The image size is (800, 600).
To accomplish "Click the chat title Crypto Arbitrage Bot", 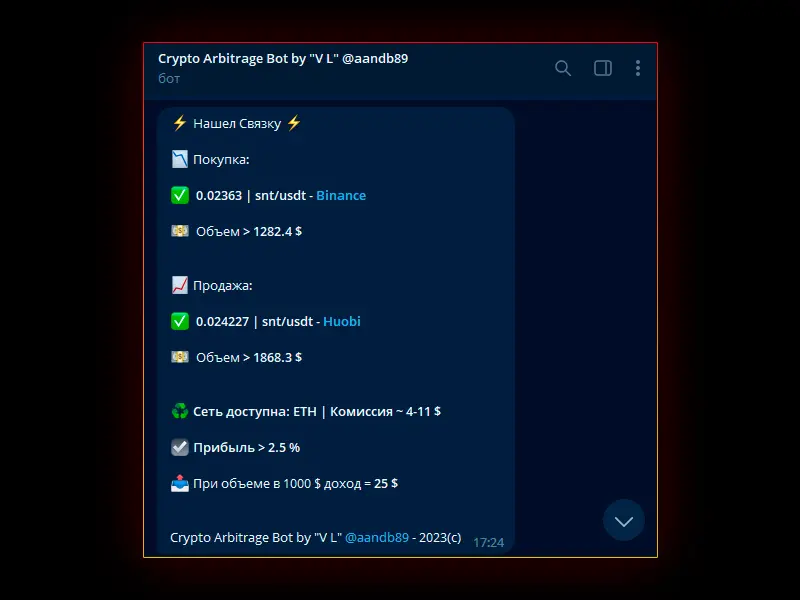I will pyautogui.click(x=283, y=59).
